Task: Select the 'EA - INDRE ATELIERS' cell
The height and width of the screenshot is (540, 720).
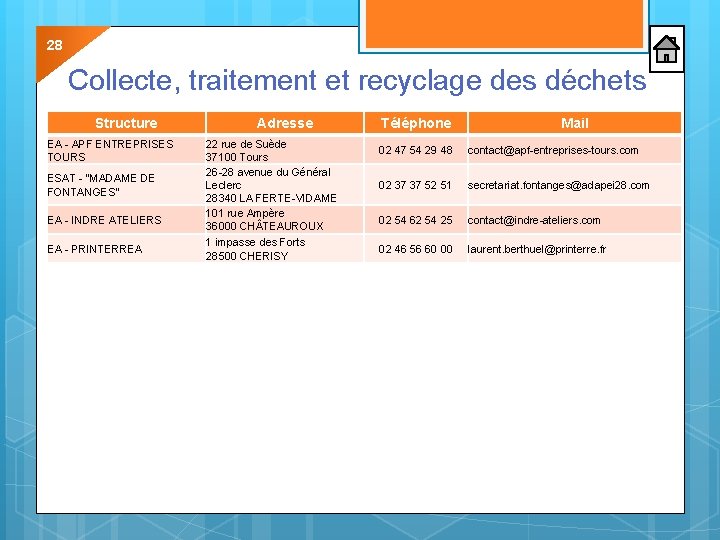Action: (126, 220)
